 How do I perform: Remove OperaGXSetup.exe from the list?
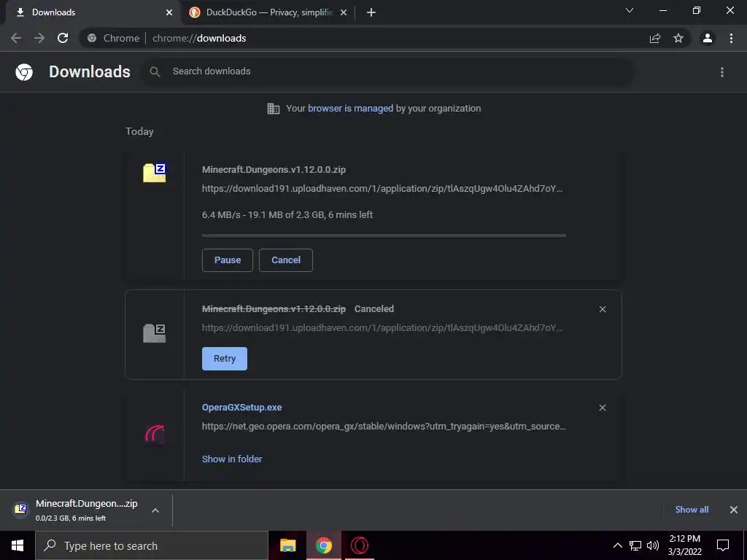point(603,408)
